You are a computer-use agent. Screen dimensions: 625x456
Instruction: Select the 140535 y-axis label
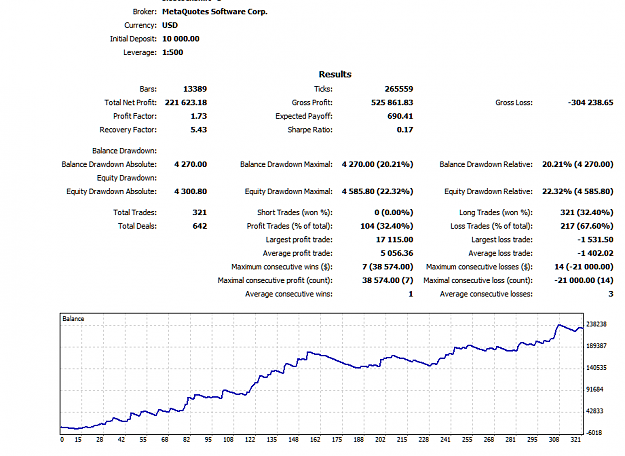click(596, 368)
